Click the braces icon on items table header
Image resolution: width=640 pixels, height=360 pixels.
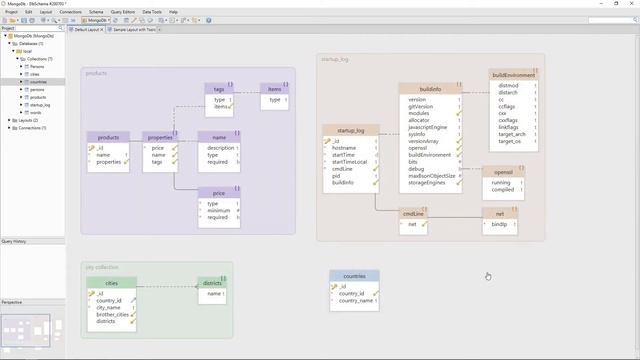[x=286, y=84]
